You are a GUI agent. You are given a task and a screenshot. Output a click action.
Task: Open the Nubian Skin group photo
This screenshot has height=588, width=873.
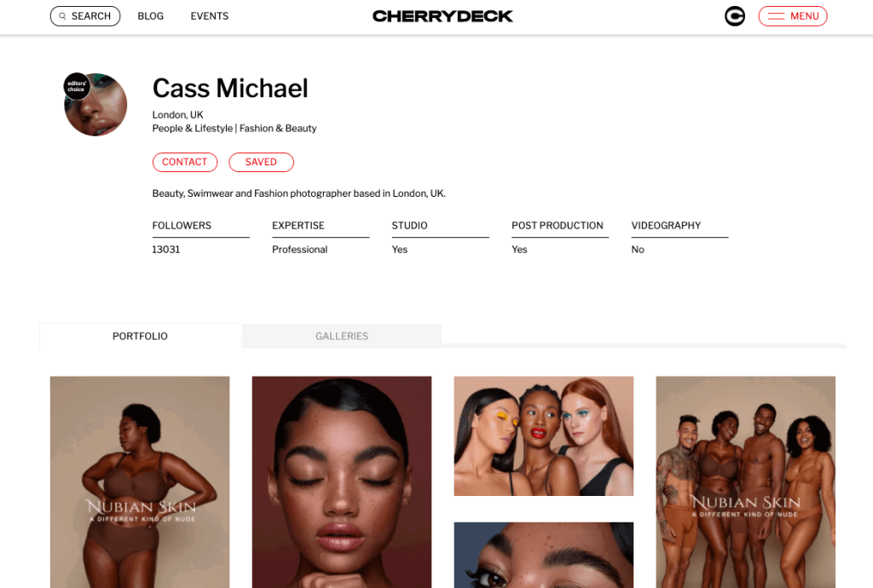745,481
